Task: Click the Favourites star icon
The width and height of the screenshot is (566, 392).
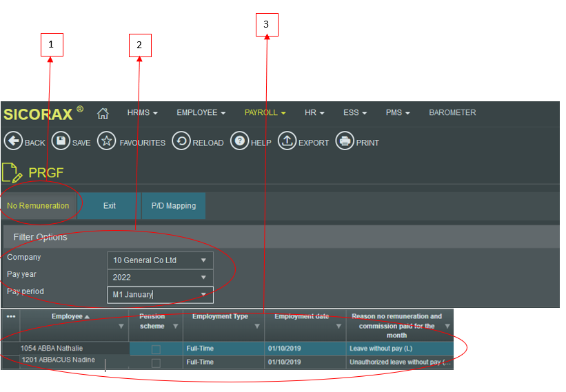Action: tap(106, 141)
